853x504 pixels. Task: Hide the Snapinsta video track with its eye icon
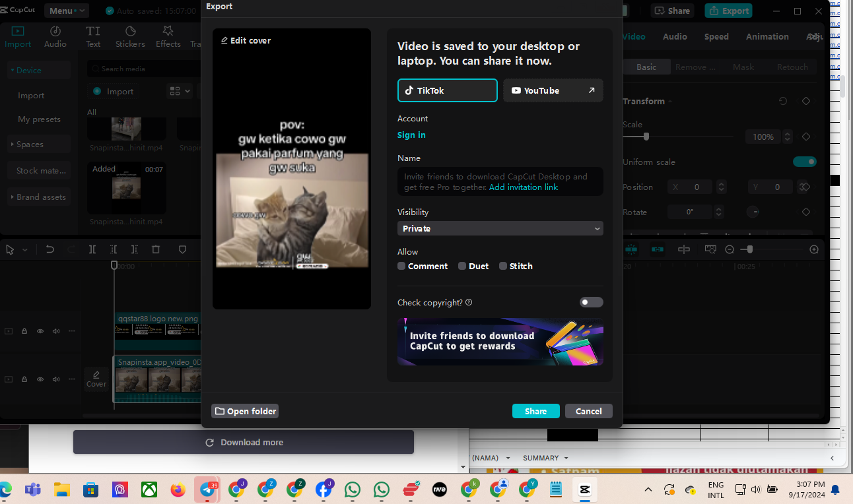coord(40,379)
